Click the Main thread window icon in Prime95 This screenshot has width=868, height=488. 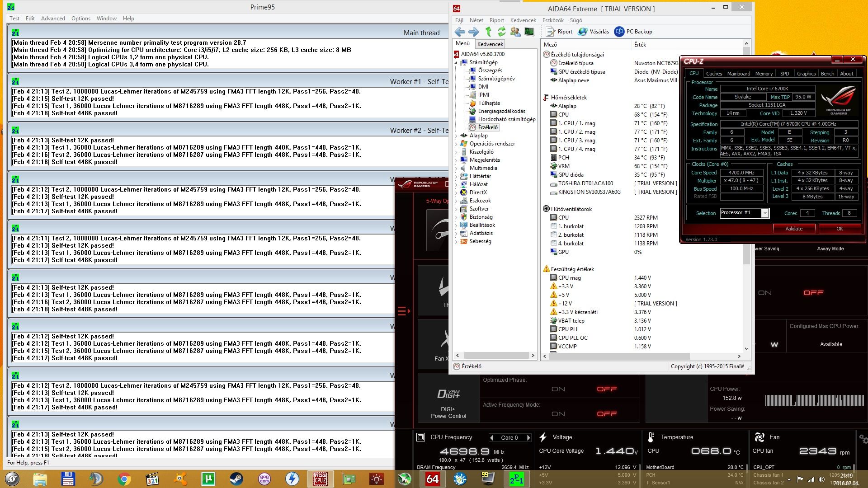(15, 33)
